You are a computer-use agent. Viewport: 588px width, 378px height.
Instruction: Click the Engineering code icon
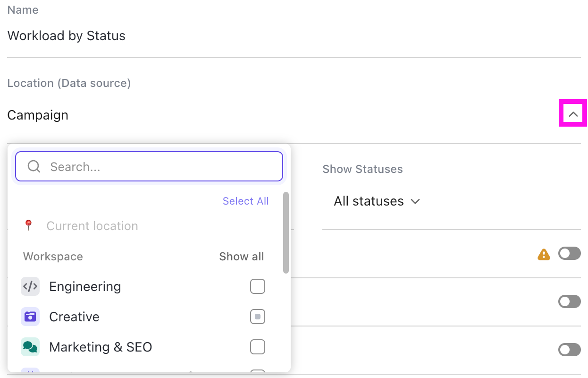point(30,286)
